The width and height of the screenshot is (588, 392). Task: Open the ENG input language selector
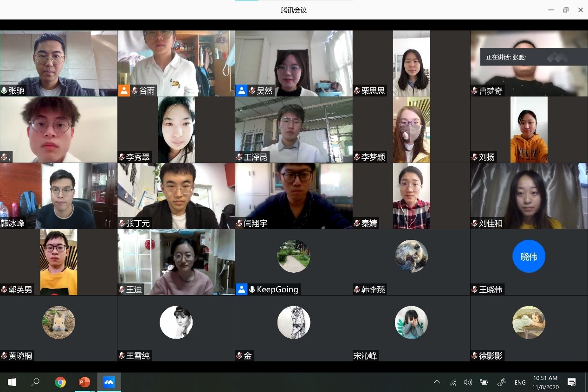(520, 383)
